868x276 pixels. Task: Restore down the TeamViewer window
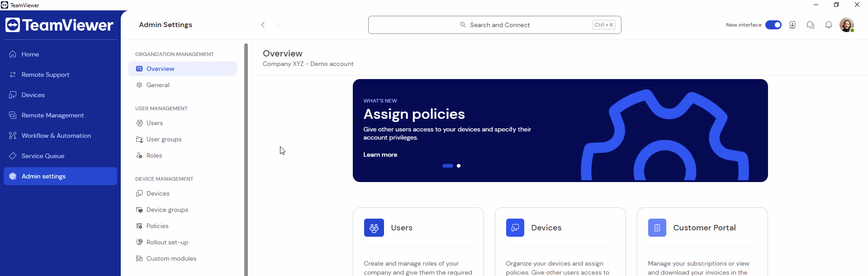[x=836, y=5]
